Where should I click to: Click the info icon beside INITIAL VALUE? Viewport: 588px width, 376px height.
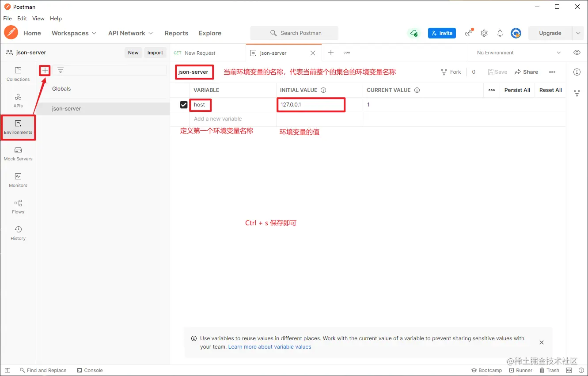[323, 90]
